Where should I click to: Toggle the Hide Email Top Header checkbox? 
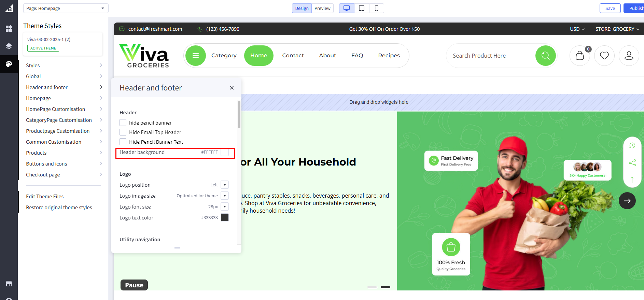pos(123,132)
